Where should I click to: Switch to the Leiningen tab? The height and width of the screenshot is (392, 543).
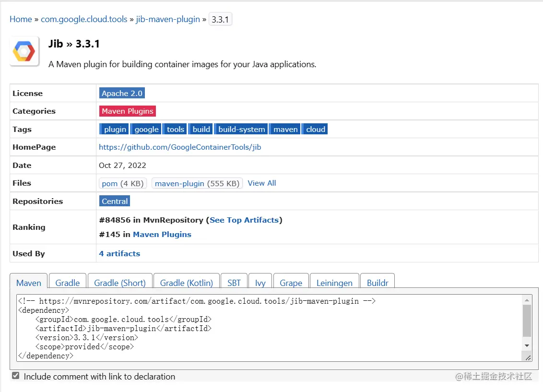(334, 282)
